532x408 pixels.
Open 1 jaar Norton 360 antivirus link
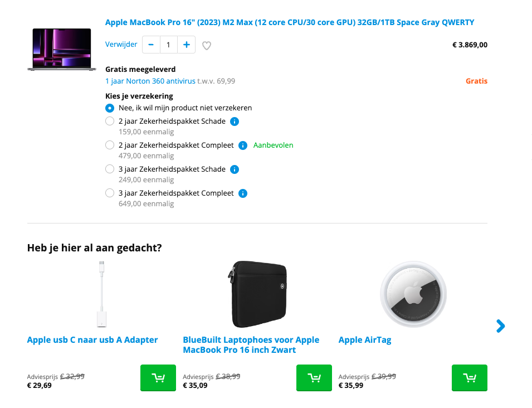click(x=150, y=81)
